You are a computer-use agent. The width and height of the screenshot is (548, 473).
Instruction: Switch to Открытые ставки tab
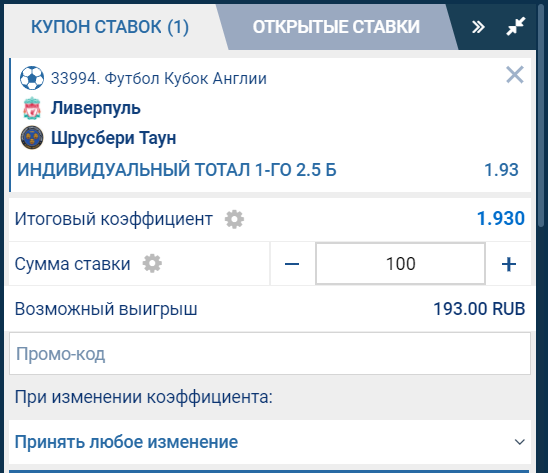pyautogui.click(x=336, y=27)
